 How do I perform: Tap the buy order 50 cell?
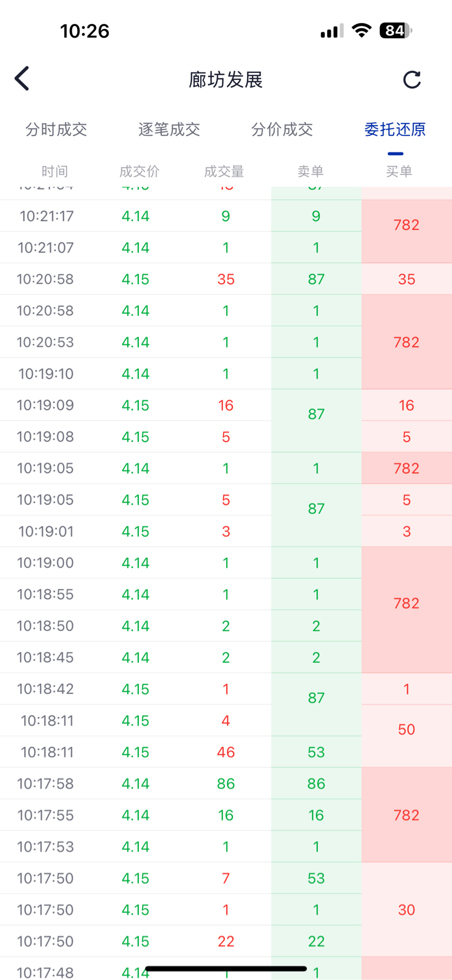(407, 730)
